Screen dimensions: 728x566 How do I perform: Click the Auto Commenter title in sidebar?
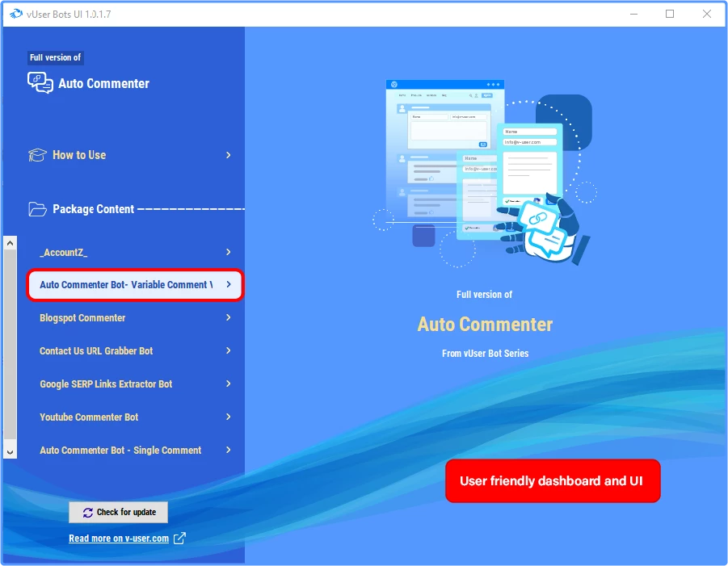(x=104, y=83)
